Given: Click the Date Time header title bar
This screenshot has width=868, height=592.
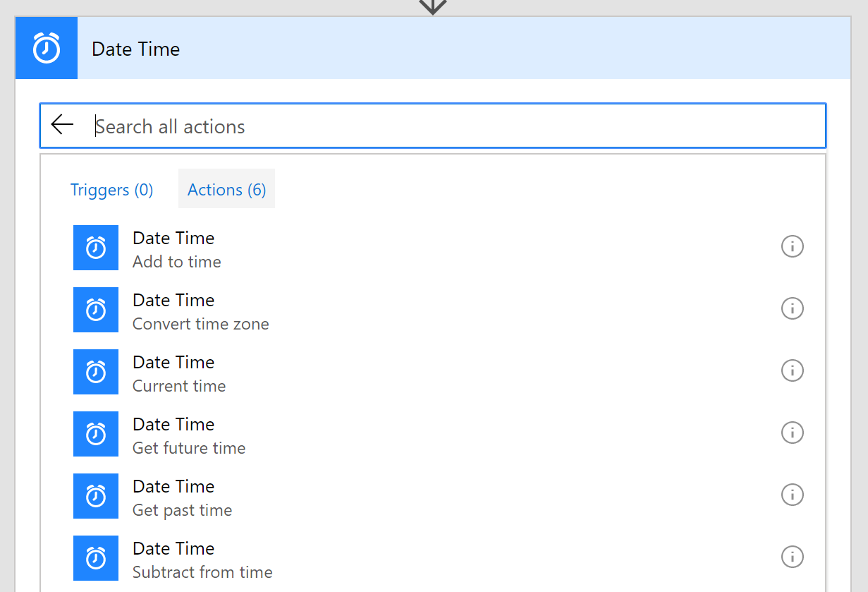Looking at the screenshot, I should 458,49.
